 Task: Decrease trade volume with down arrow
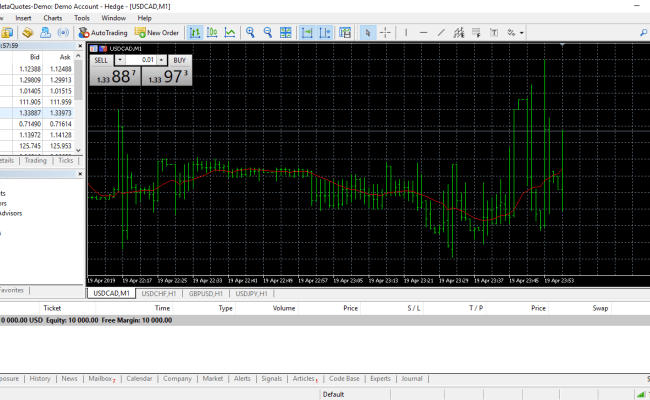click(x=120, y=60)
